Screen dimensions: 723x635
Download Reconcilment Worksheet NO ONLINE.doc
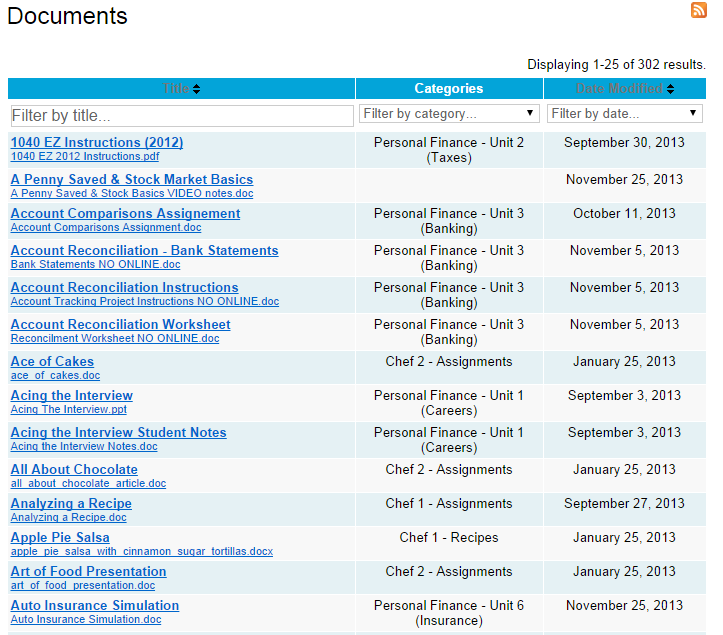[115, 338]
